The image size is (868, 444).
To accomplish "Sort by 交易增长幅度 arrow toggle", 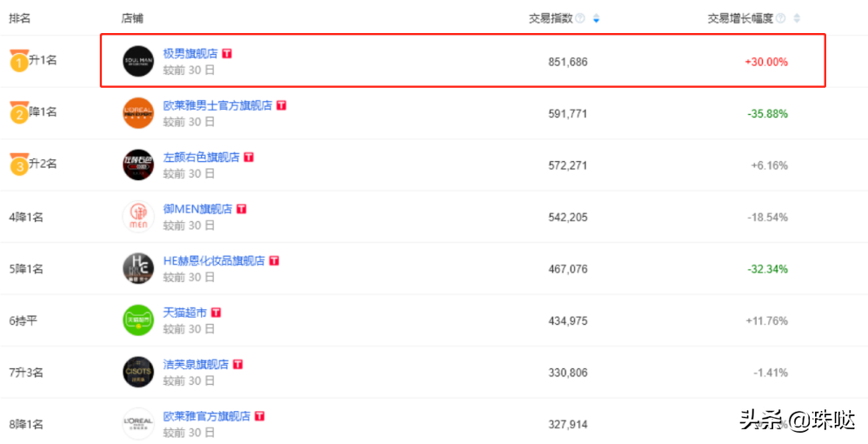I will [798, 18].
